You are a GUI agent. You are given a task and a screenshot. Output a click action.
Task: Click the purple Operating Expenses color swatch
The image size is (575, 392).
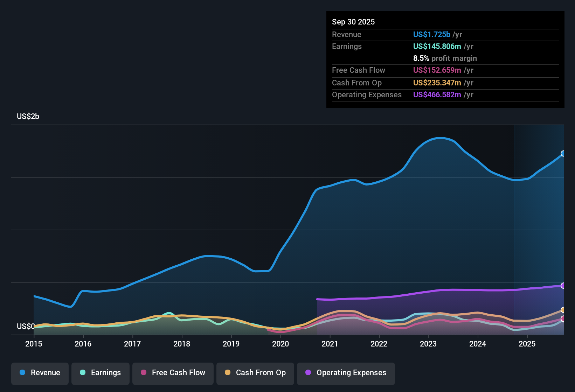[308, 373]
